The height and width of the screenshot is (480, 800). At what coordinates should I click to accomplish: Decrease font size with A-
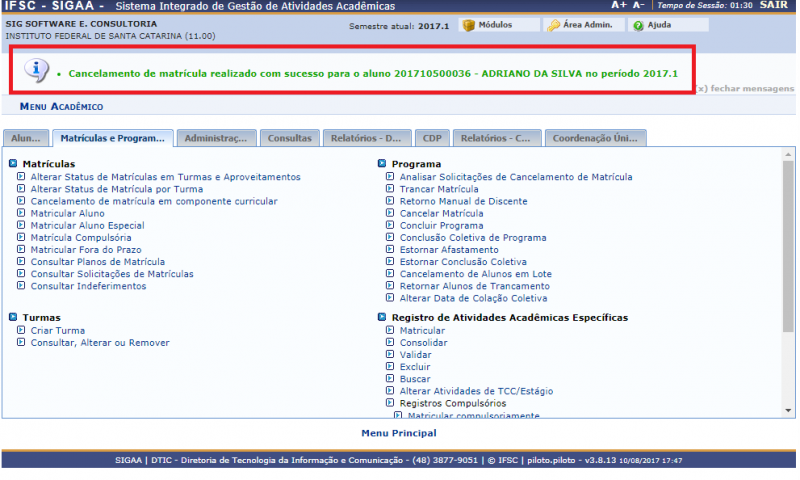(638, 5)
